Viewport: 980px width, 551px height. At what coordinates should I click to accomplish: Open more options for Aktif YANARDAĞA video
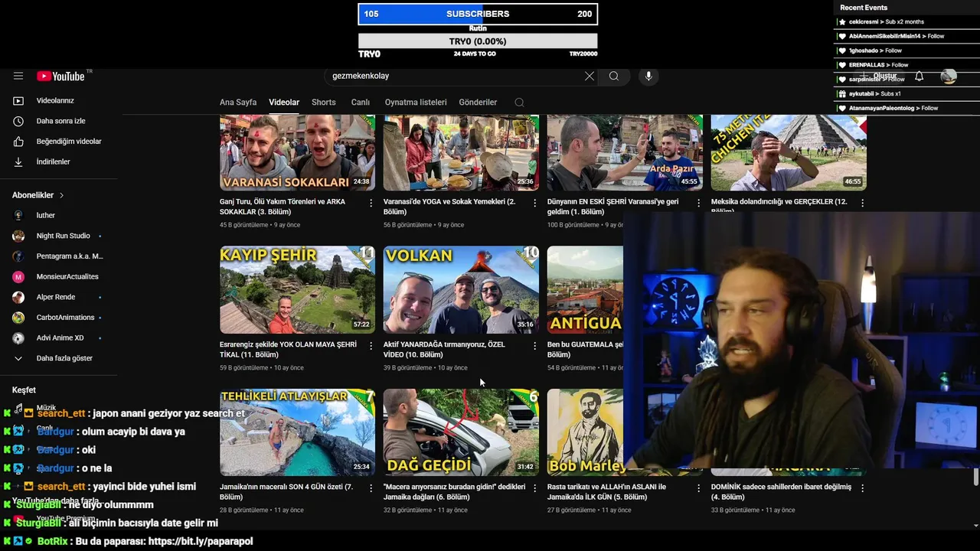[534, 346]
